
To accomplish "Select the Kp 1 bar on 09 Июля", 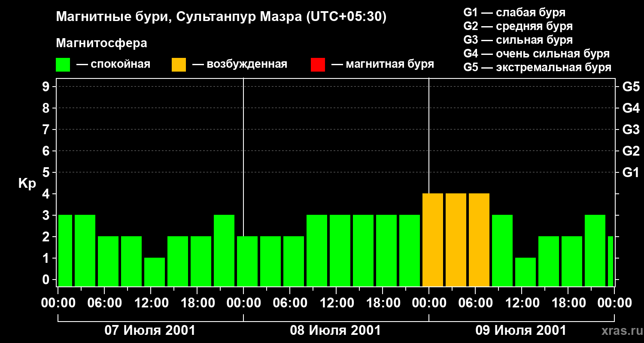I will click(x=526, y=272).
